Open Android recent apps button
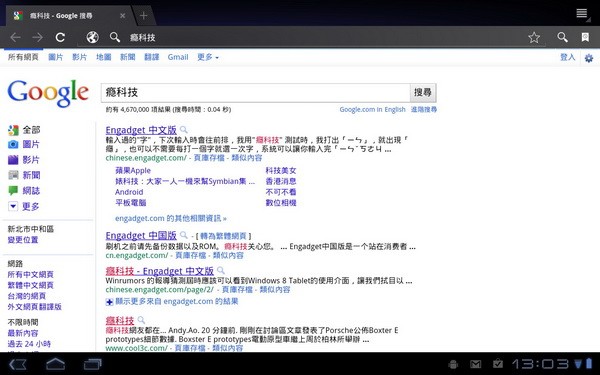 click(93, 364)
